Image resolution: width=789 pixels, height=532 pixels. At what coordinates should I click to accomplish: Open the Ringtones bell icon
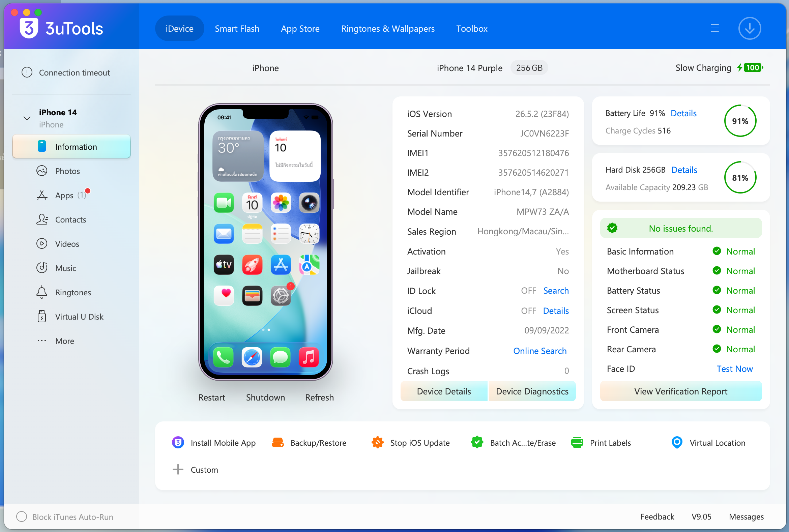pos(42,292)
